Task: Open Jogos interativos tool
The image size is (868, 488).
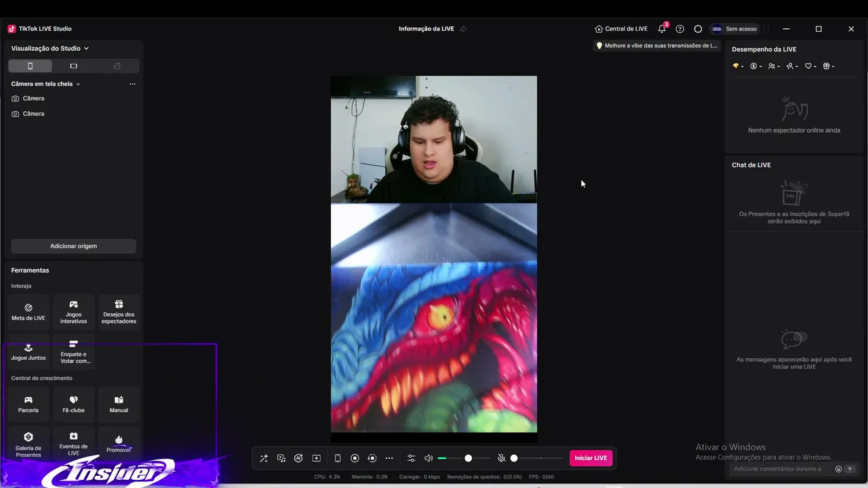Action: [73, 312]
